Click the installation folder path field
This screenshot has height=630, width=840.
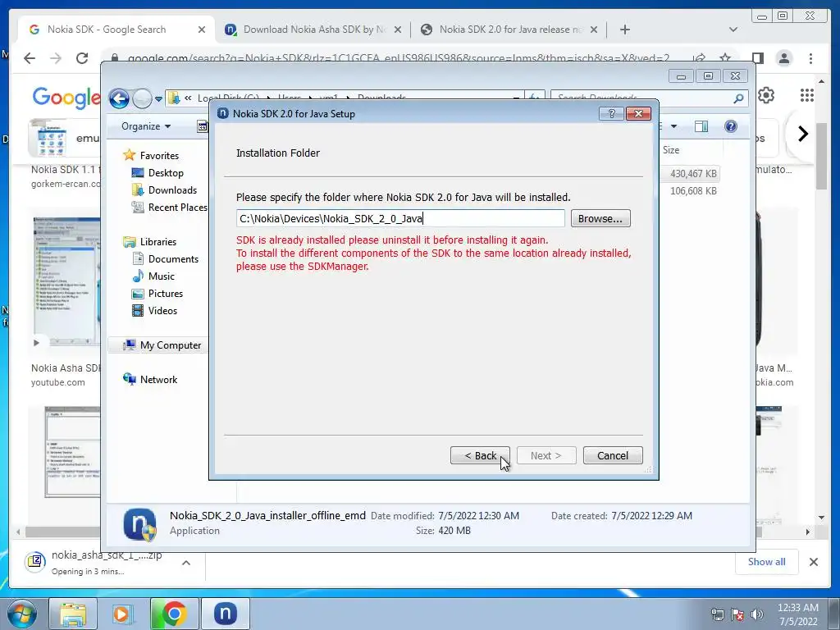point(400,218)
